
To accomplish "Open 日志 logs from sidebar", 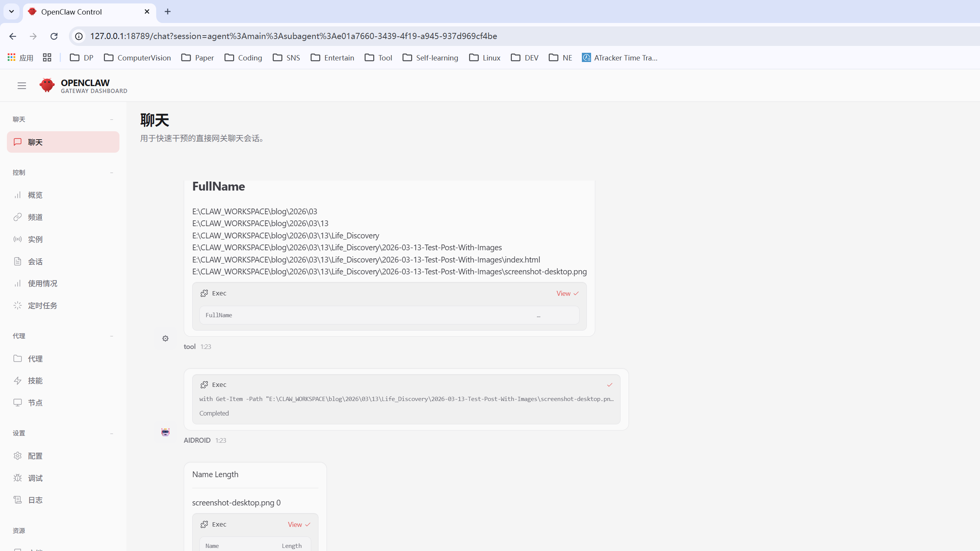I will coord(35,500).
